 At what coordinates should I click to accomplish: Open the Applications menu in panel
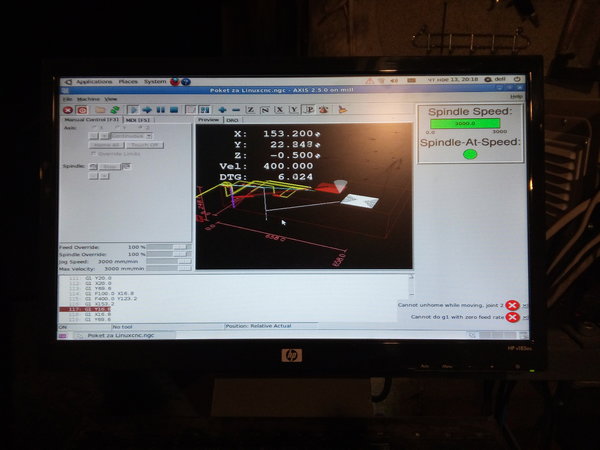coord(94,82)
